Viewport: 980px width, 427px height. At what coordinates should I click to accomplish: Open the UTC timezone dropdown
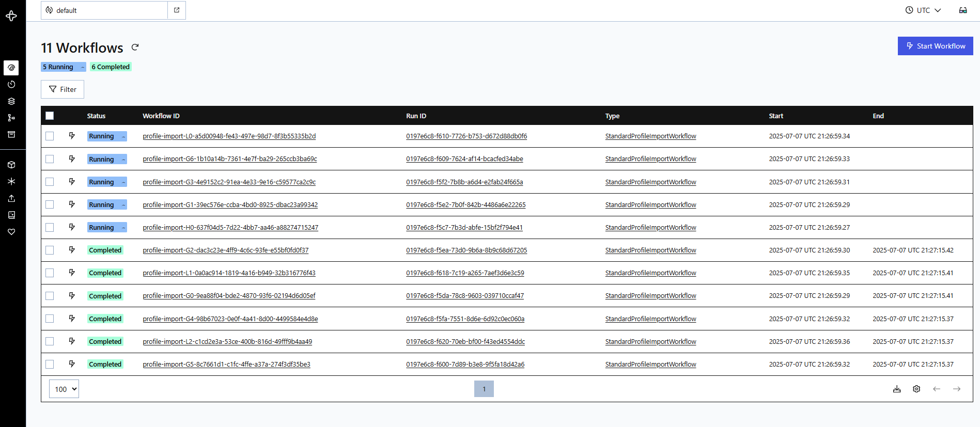(923, 10)
